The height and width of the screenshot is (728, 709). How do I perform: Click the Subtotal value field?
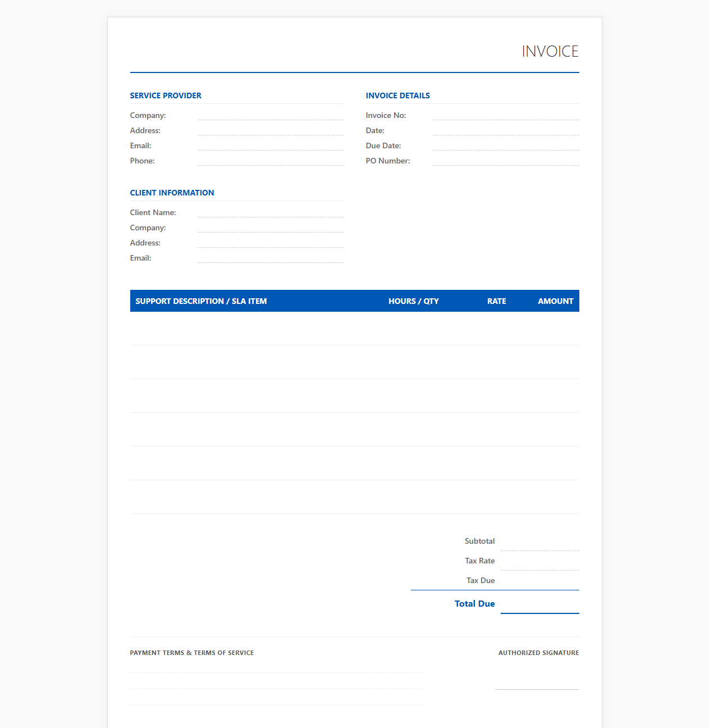pyautogui.click(x=539, y=542)
